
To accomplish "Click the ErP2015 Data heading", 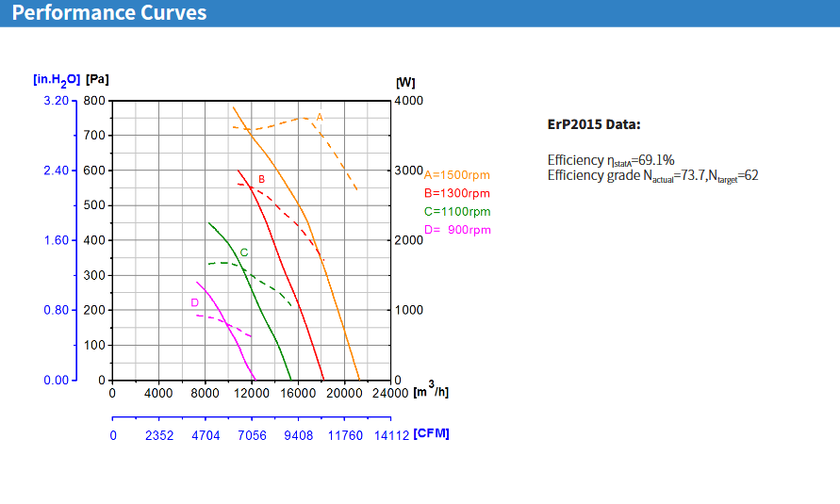I will point(594,123).
